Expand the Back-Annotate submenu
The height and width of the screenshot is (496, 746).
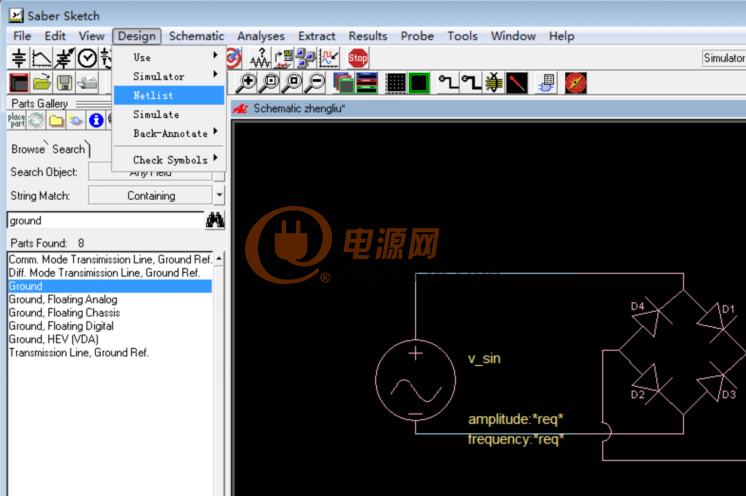pos(169,133)
